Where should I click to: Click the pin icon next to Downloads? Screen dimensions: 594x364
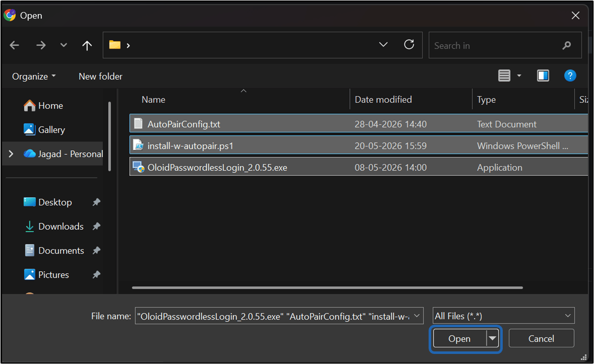[97, 226]
